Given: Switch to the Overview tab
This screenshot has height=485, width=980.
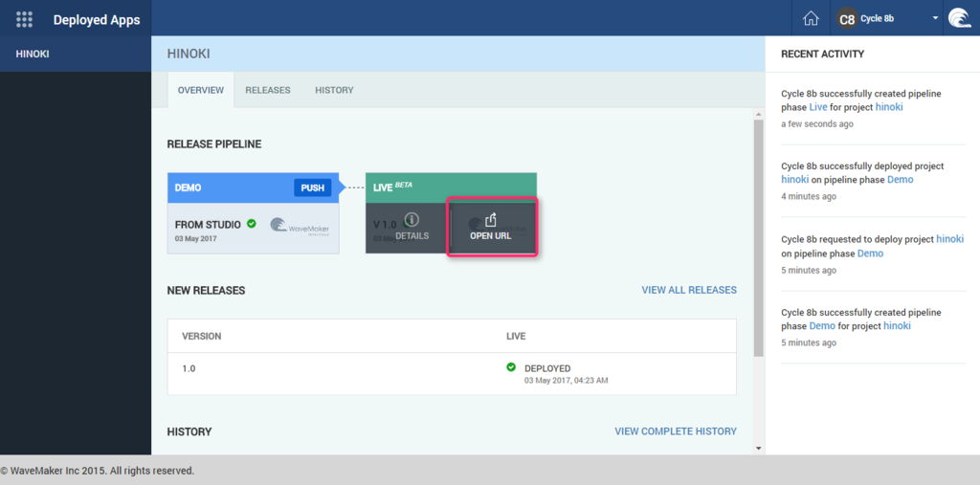Looking at the screenshot, I should click(201, 90).
